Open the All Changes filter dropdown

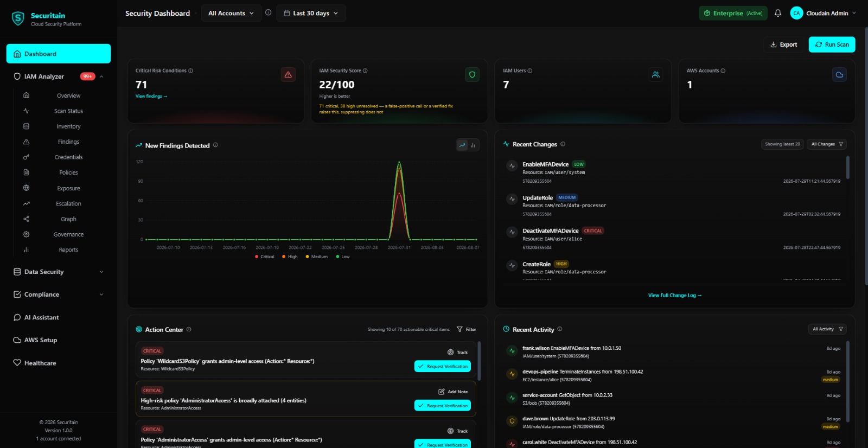[827, 144]
